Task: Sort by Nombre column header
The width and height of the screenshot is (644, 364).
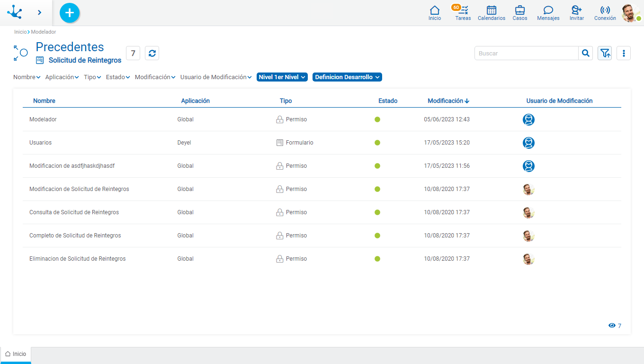Action: (44, 100)
